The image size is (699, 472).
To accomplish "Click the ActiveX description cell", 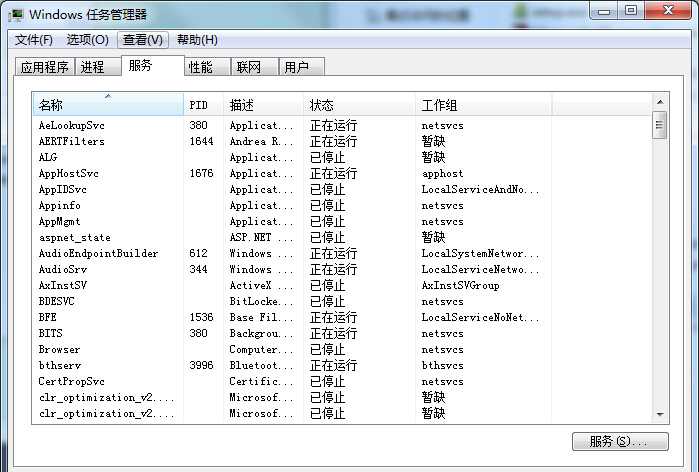I will [262, 286].
